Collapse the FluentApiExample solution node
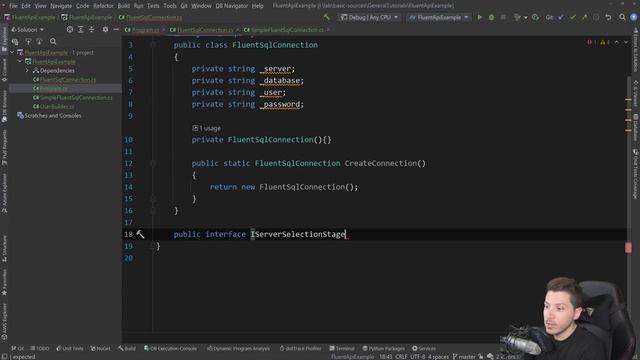 pos(12,53)
